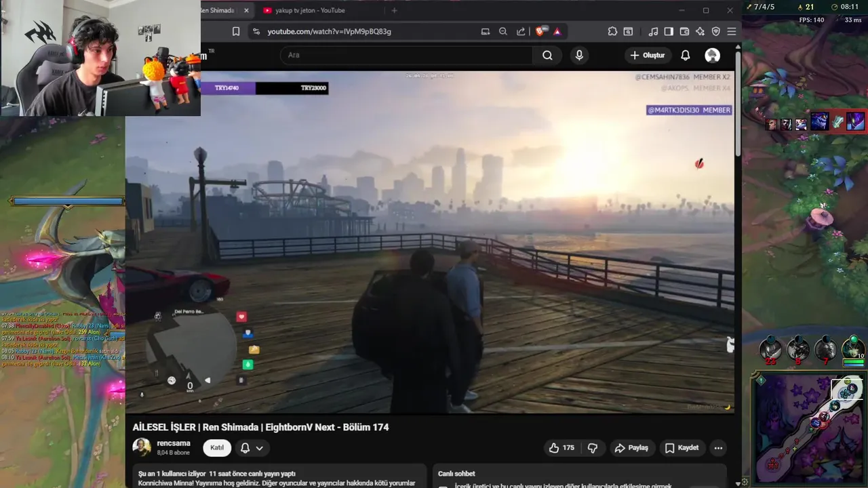This screenshot has height=488, width=868.
Task: Start voice search with microphone icon
Action: point(579,55)
